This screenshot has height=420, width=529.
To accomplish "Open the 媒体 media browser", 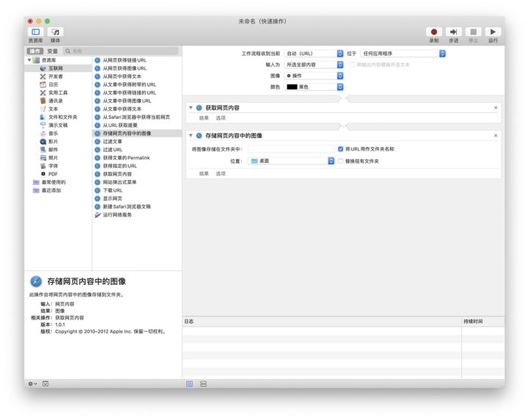I will 55,32.
